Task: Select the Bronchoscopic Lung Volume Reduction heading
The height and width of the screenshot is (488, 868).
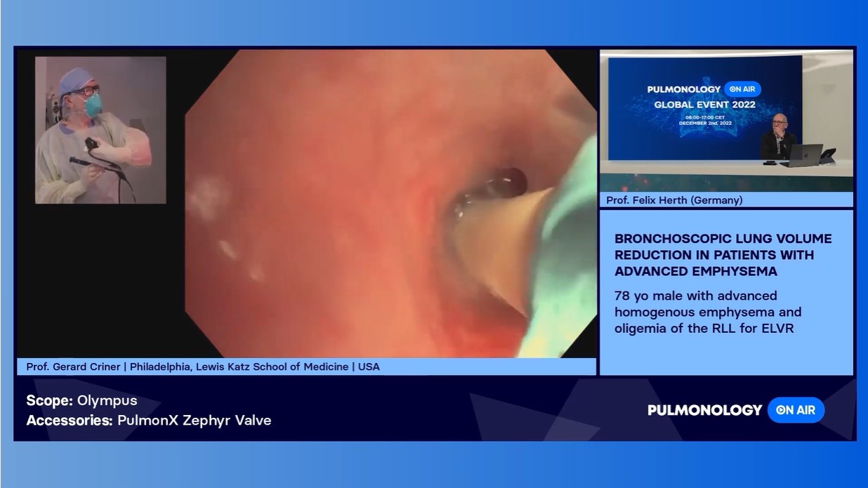Action: 723,255
